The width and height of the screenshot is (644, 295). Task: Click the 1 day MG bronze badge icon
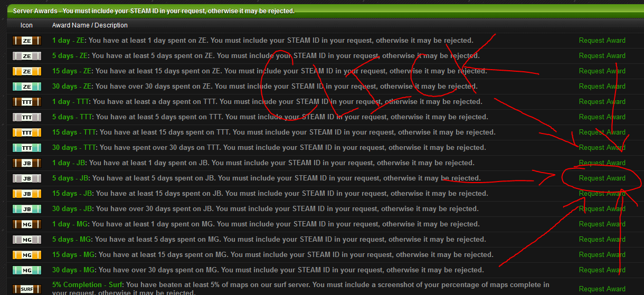[x=26, y=224]
